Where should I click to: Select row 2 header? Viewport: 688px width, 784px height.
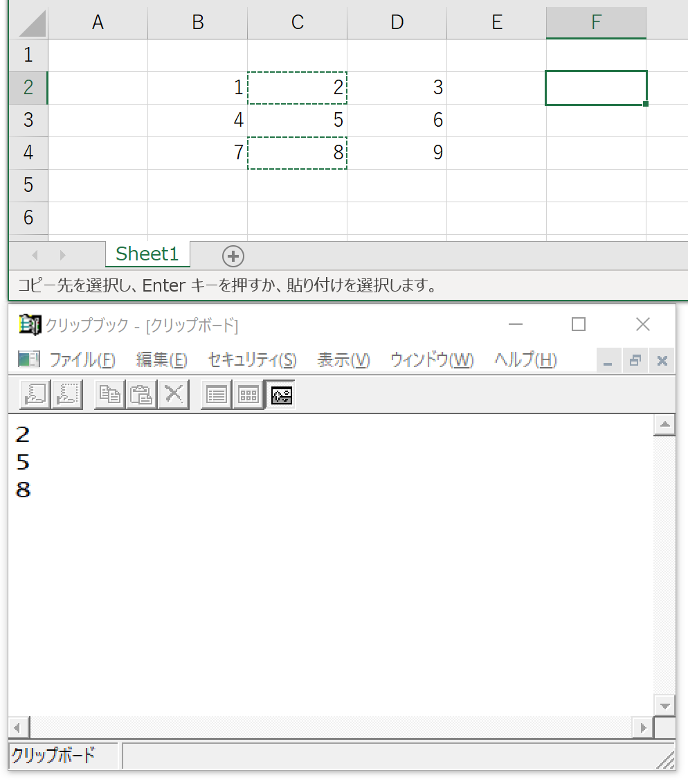point(28,87)
